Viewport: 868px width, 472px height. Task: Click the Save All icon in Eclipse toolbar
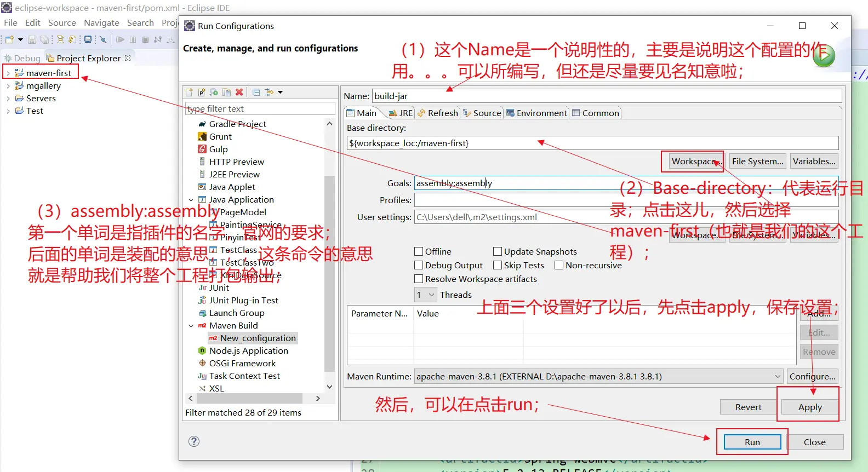[44, 39]
